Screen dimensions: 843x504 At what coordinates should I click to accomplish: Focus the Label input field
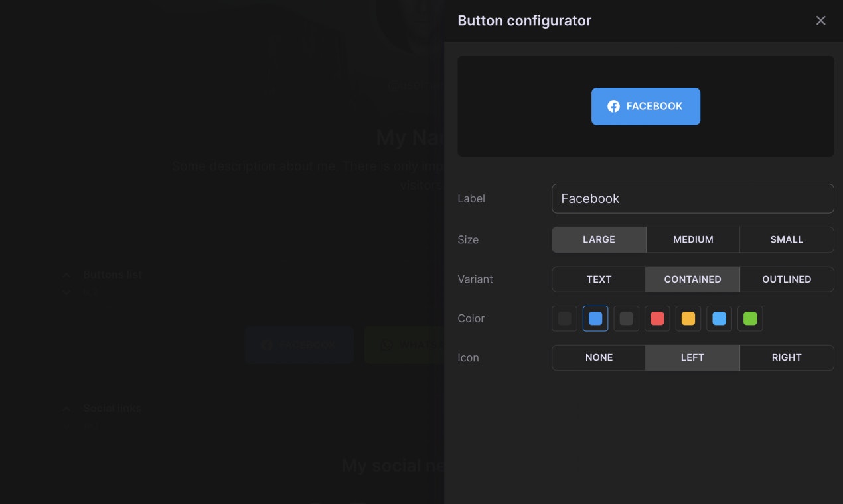693,198
